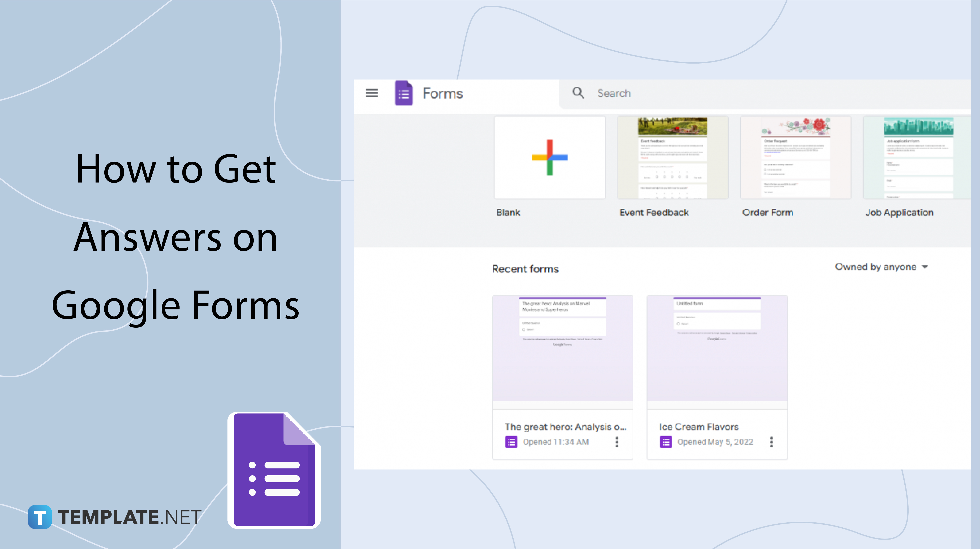
Task: Click the Forms icon beside The great hero title
Action: click(512, 442)
